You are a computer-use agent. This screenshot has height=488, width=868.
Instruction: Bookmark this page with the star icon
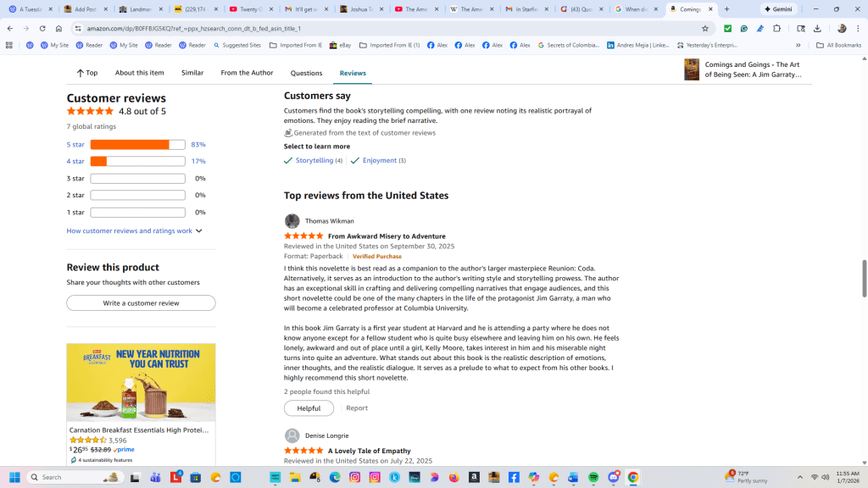click(704, 28)
